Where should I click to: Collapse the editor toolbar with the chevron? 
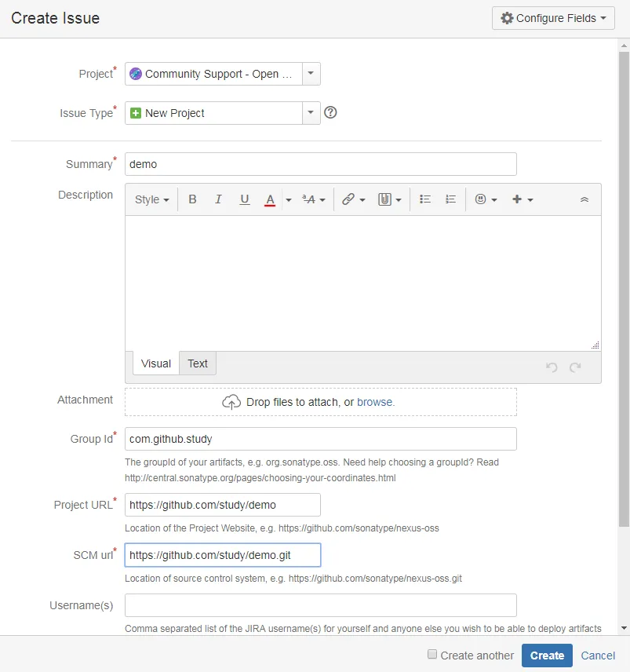[x=584, y=199]
